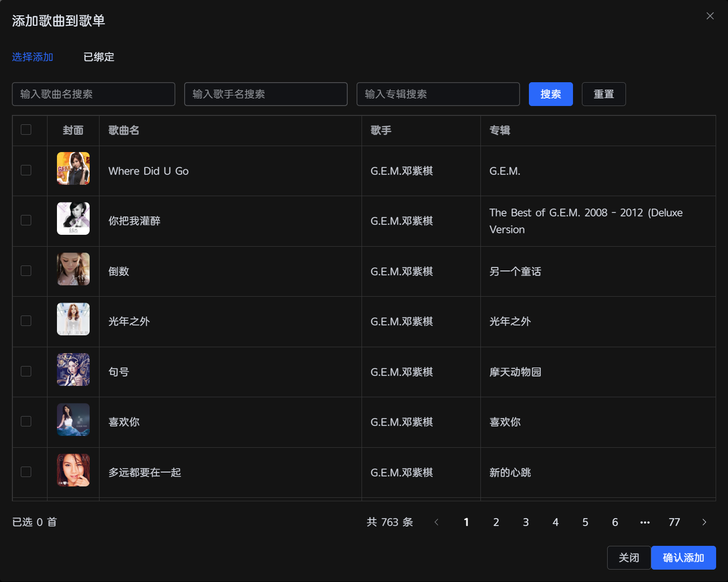The width and height of the screenshot is (728, 582).
Task: Click the 光年之外 album cover
Action: [73, 319]
